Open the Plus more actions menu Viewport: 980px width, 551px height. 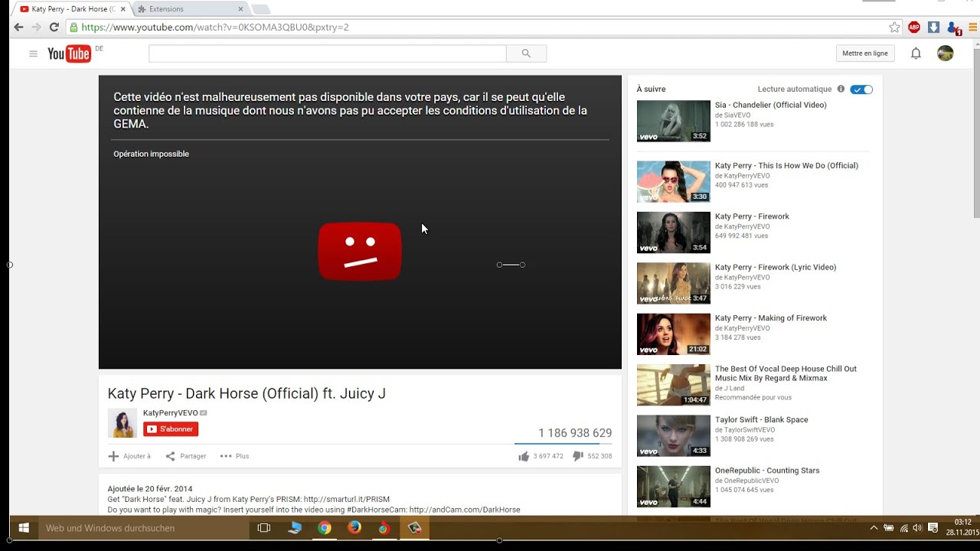coord(234,456)
